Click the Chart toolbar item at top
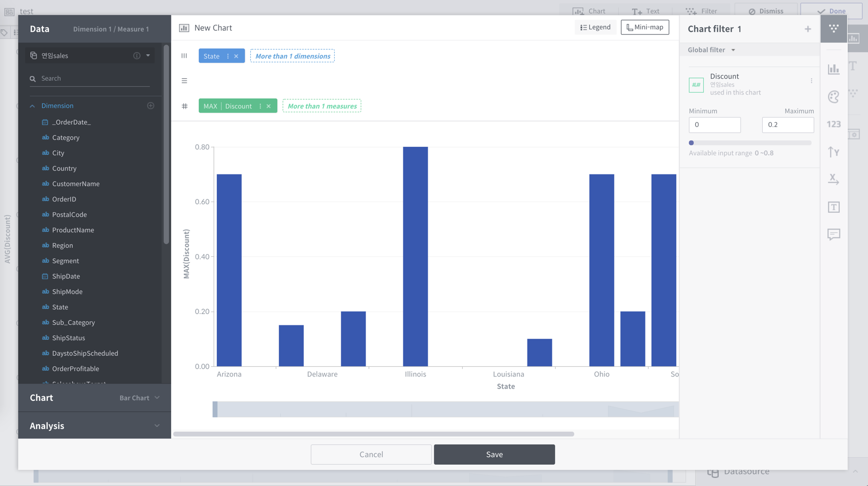 (x=591, y=11)
